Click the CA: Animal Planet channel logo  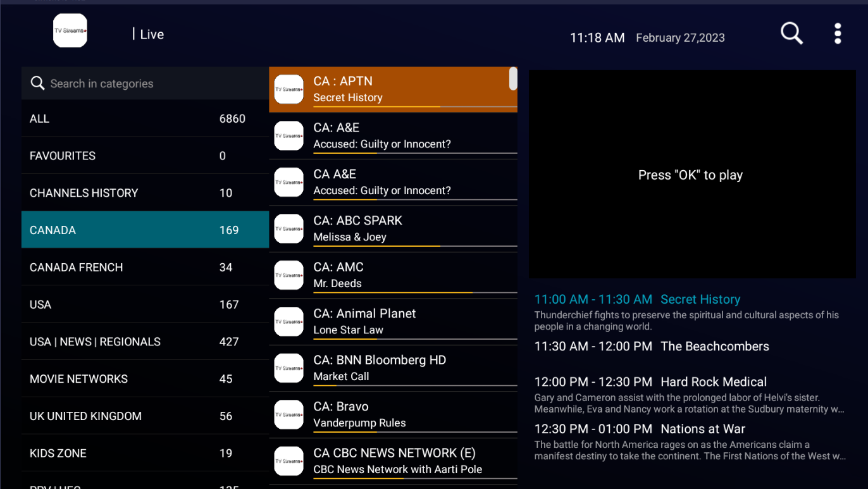click(289, 322)
